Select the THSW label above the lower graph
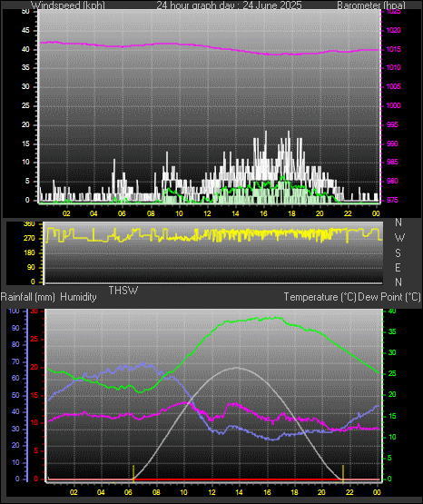Image resolution: width=423 pixels, height=504 pixels. [x=123, y=291]
